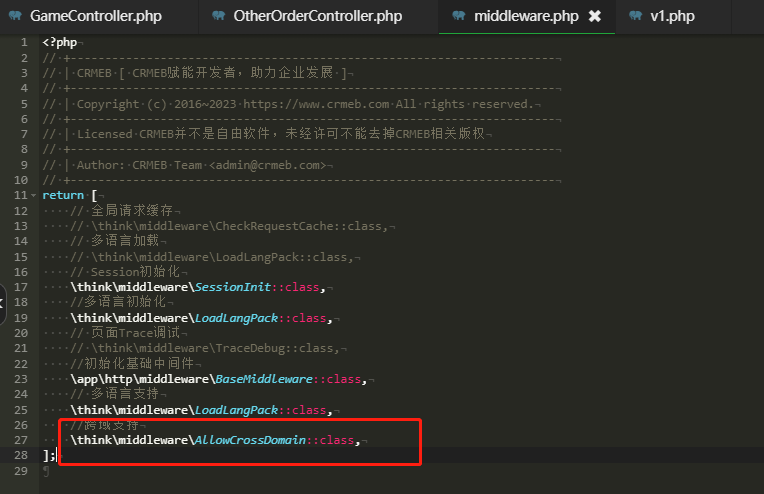Click 'LoadLangPack' class name on line 19
This screenshot has width=764, height=494.
pos(236,318)
